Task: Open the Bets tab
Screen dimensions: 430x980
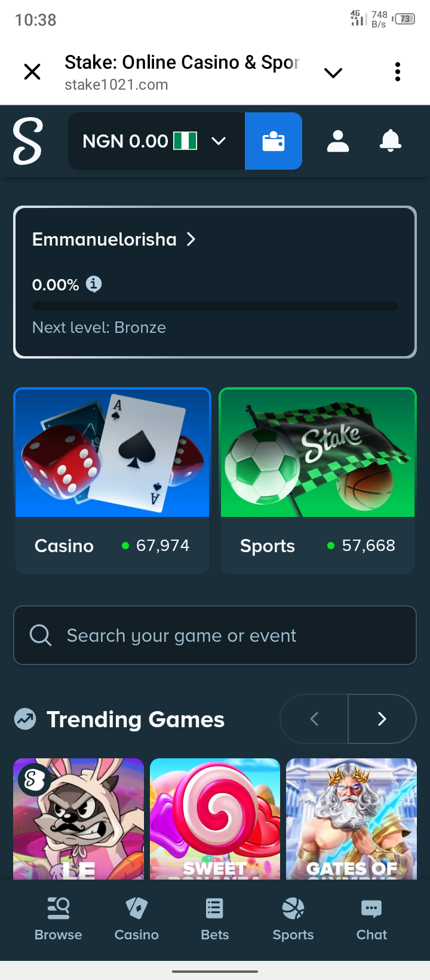Action: 215,919
